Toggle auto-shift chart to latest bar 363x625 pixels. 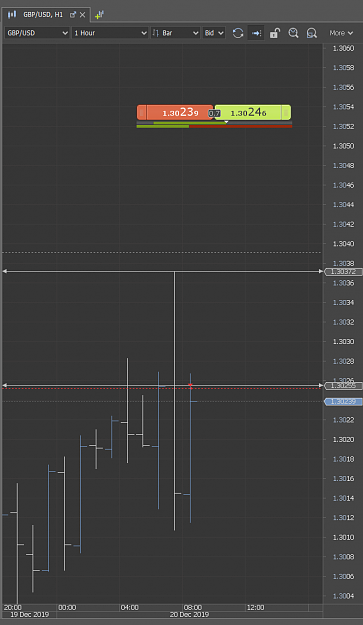click(256, 33)
